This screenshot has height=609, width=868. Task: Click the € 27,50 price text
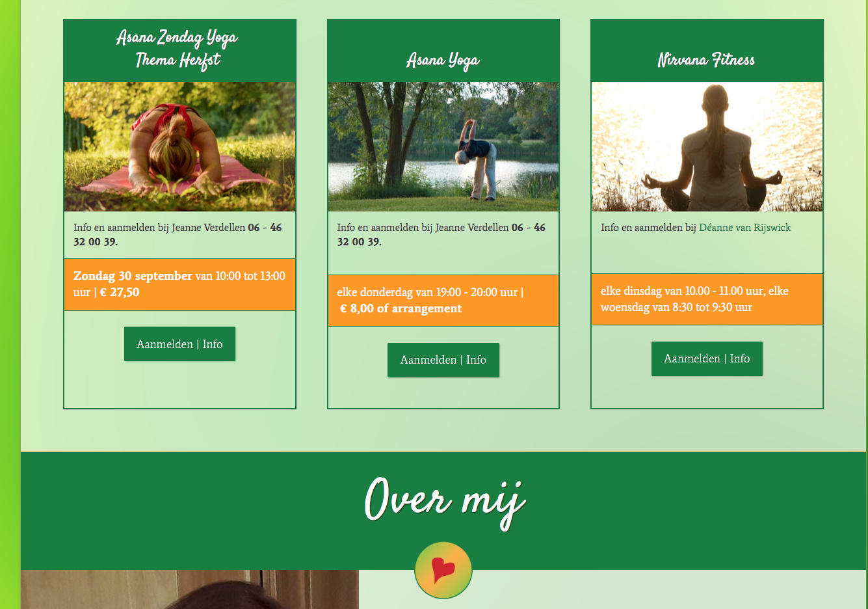click(x=120, y=292)
